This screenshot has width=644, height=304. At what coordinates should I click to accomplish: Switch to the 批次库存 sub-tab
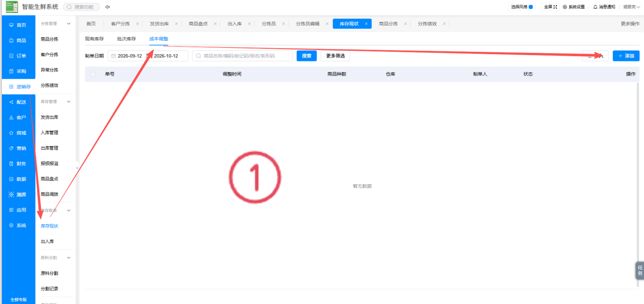pyautogui.click(x=126, y=39)
